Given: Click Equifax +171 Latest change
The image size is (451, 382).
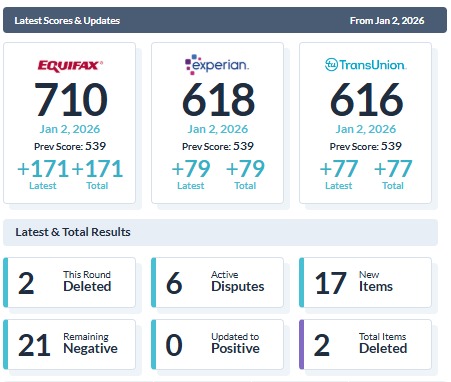Looking at the screenshot, I should tap(43, 174).
